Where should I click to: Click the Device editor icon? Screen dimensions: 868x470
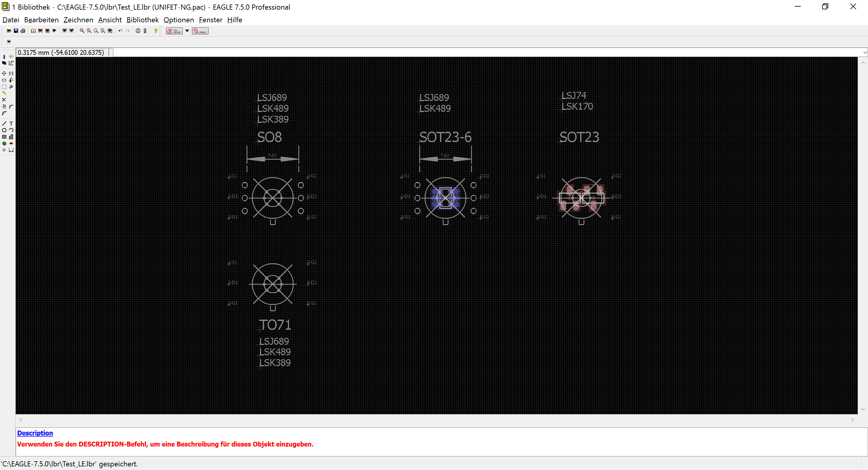point(40,31)
